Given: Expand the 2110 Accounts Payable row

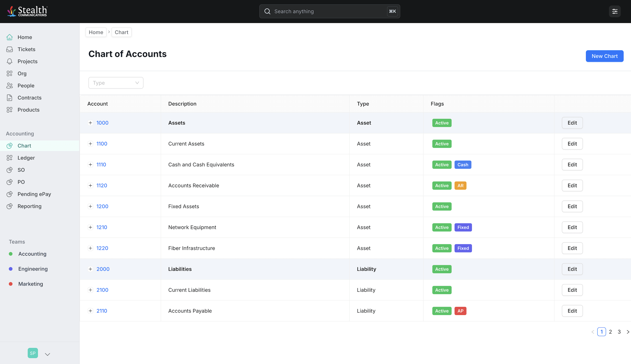Looking at the screenshot, I should point(90,311).
